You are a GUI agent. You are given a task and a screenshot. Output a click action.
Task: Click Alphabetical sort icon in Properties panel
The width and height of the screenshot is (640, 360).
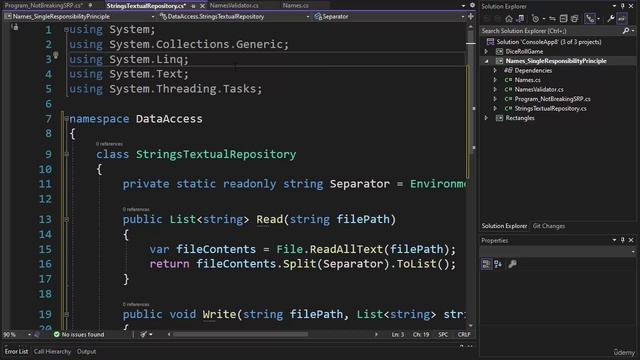pyautogui.click(x=498, y=264)
